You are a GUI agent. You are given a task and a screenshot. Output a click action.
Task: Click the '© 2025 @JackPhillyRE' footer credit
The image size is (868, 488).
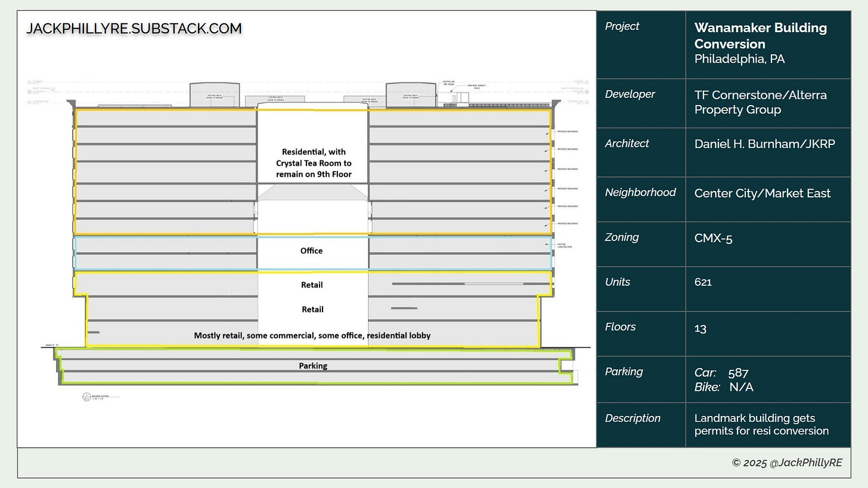click(787, 463)
